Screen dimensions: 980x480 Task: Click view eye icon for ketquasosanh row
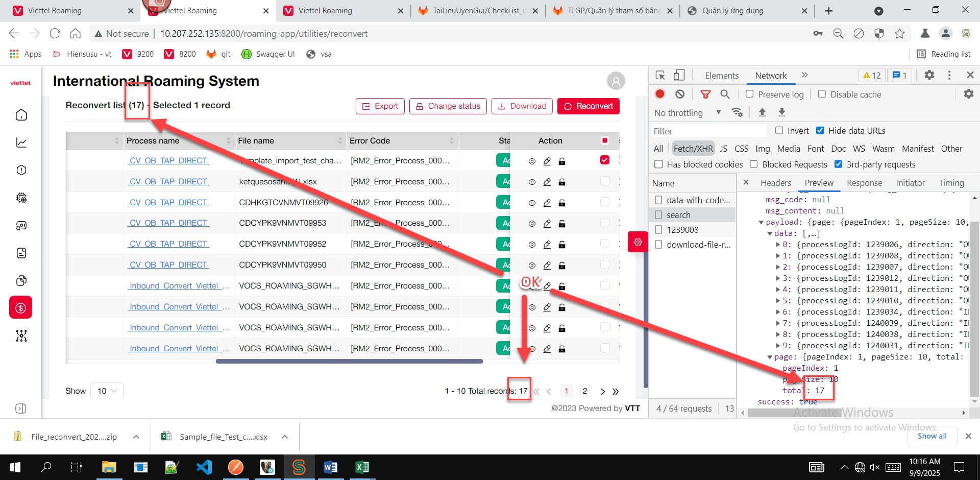click(x=532, y=182)
